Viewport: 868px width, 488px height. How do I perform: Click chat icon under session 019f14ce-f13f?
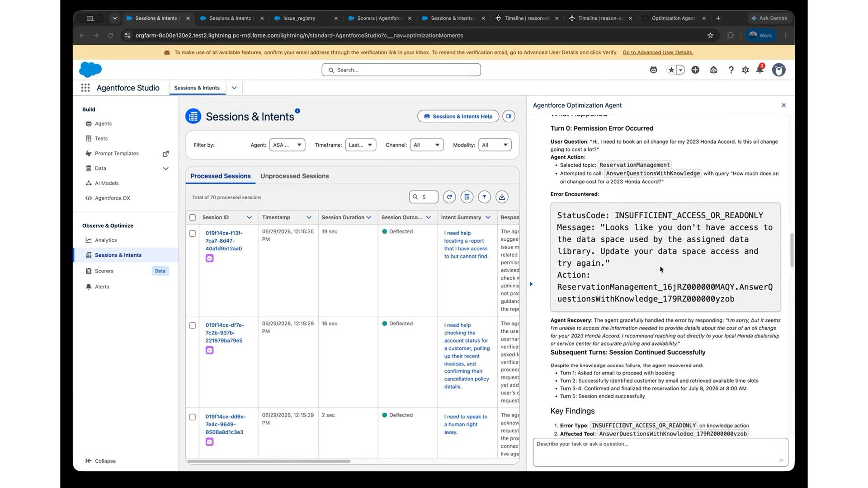coord(209,258)
